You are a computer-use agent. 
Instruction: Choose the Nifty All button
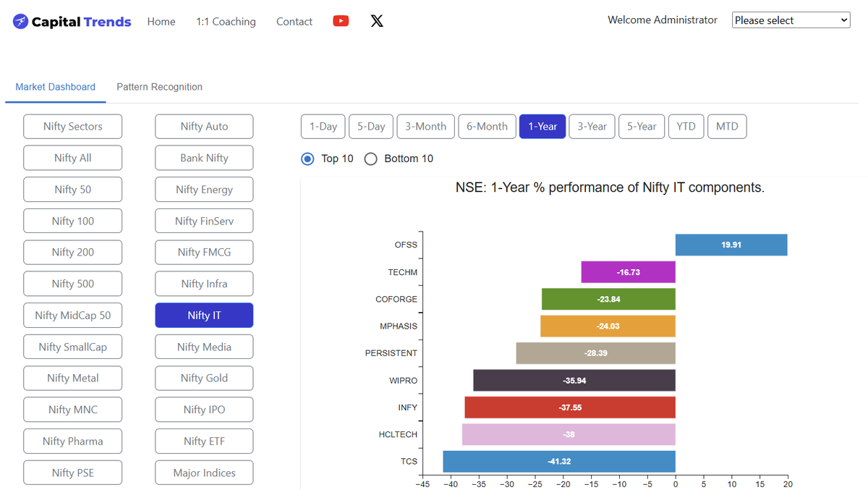pyautogui.click(x=73, y=158)
